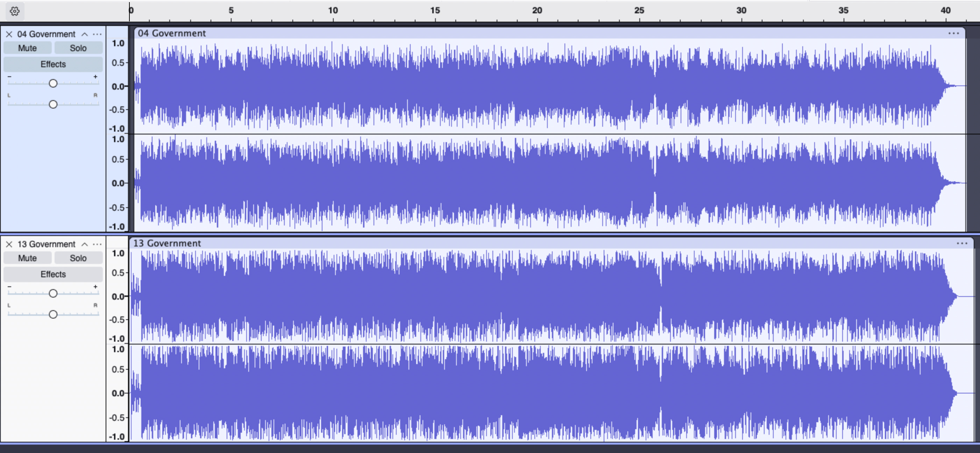Close the 13 Government track
The height and width of the screenshot is (453, 980).
pos(9,244)
